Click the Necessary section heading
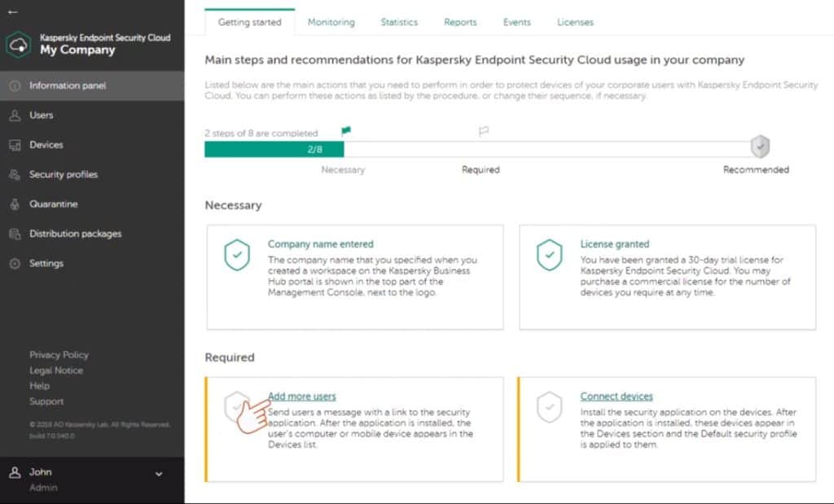834x504 pixels. [x=233, y=206]
